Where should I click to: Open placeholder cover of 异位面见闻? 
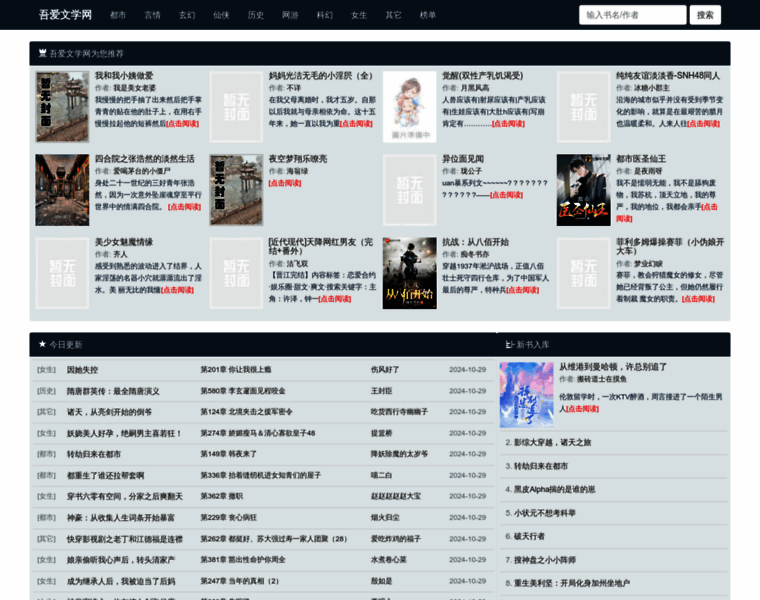coord(410,190)
